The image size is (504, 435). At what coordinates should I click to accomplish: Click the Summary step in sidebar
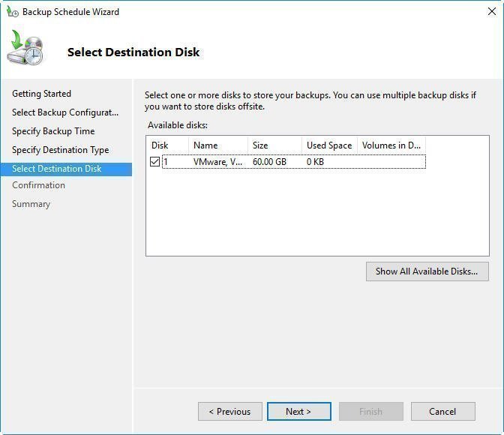[31, 204]
